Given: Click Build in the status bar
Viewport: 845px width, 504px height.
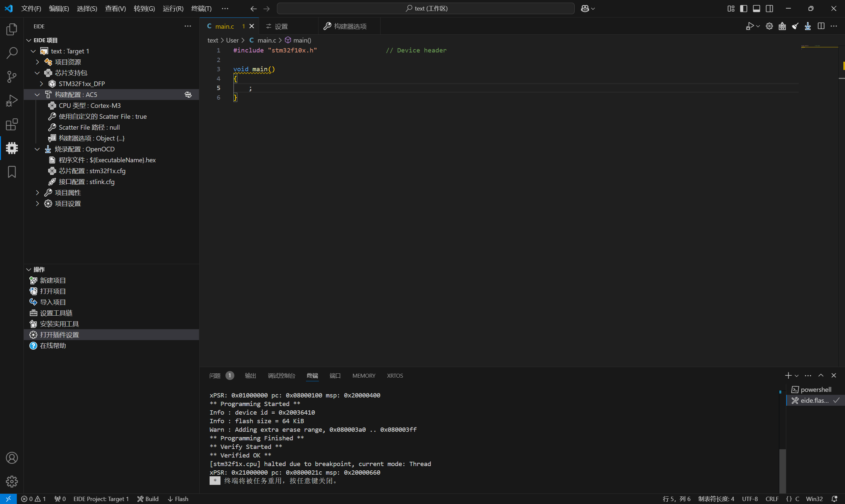Looking at the screenshot, I should click(x=148, y=499).
